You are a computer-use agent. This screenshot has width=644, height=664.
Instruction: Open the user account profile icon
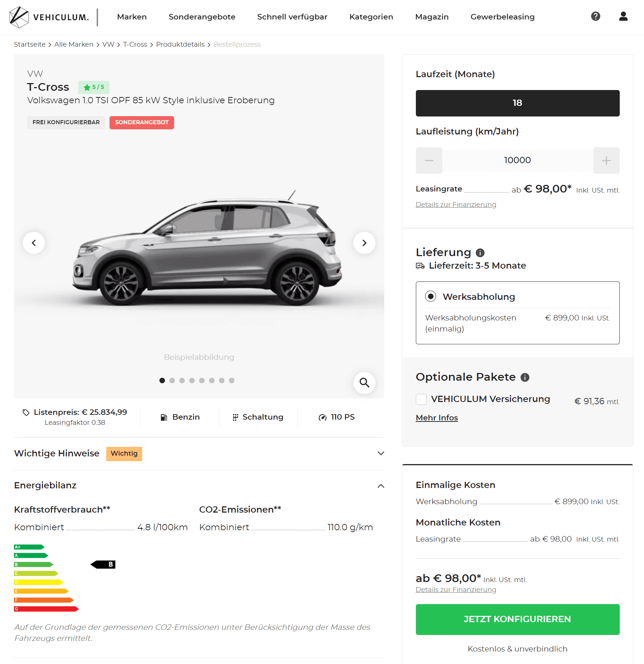[x=623, y=16]
